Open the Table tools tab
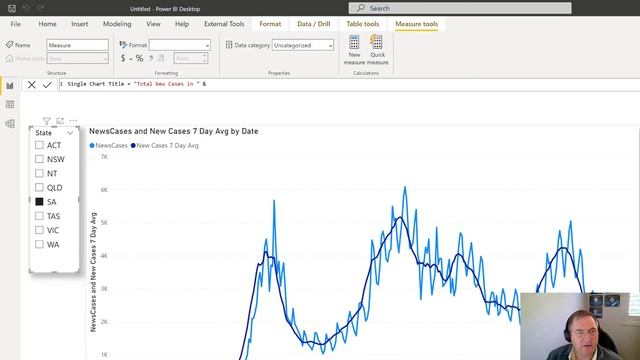 coord(363,24)
